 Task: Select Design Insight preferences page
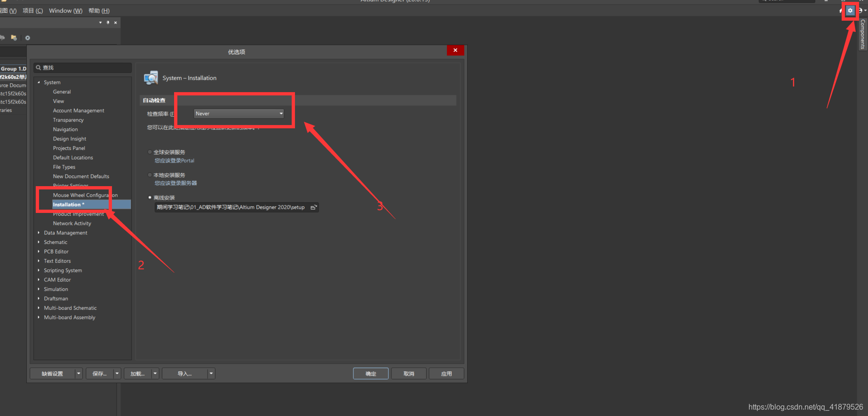point(70,139)
